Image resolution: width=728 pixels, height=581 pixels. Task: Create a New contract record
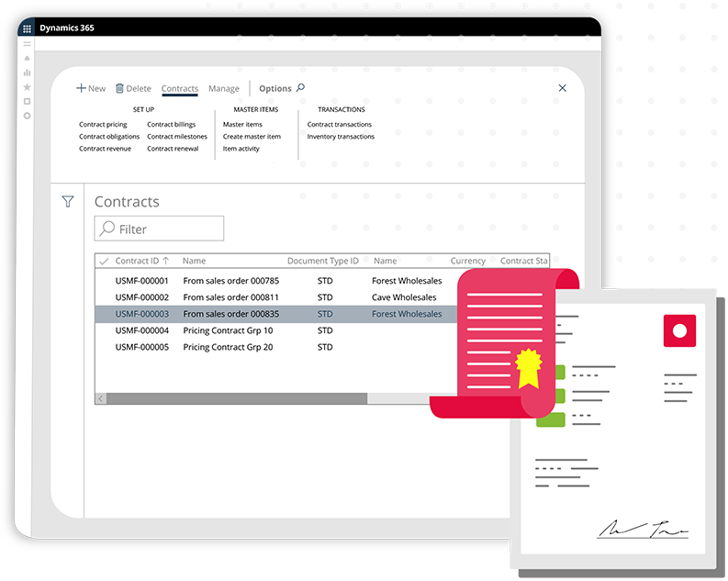(91, 88)
